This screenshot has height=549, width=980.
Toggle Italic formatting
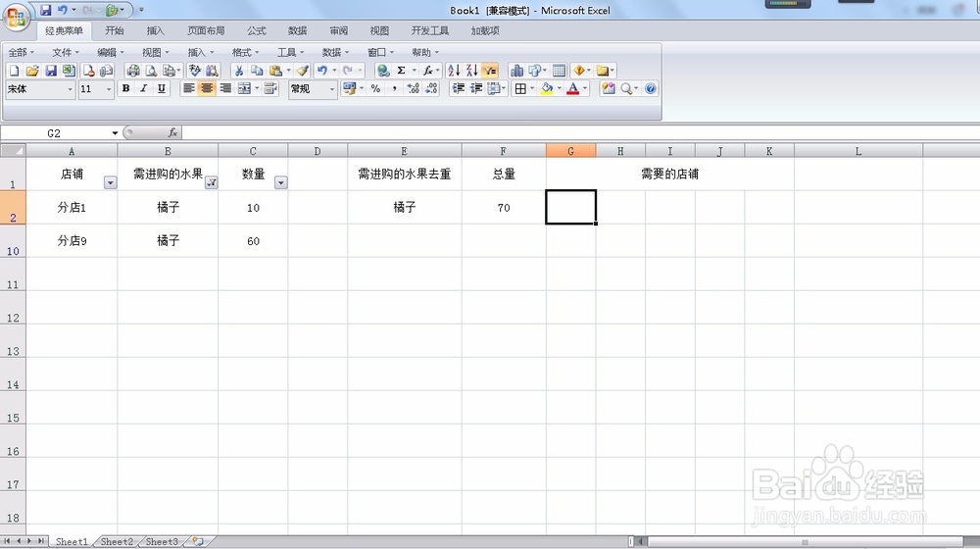click(x=144, y=89)
